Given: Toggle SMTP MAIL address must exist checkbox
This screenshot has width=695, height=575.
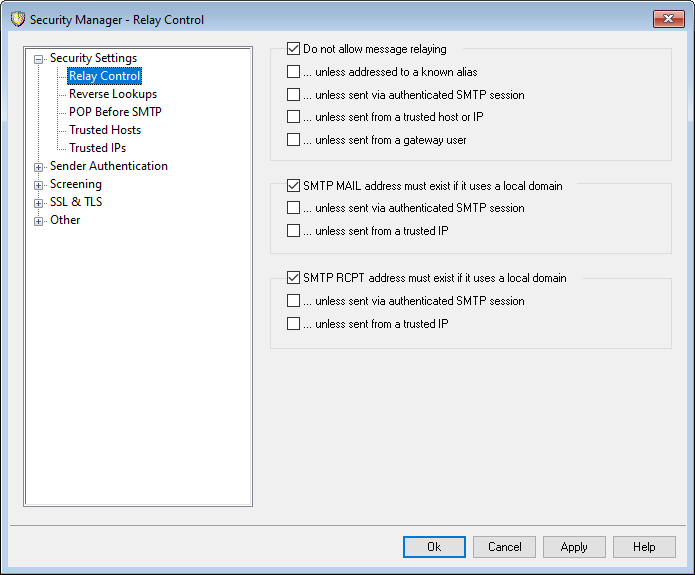Looking at the screenshot, I should point(293,186).
